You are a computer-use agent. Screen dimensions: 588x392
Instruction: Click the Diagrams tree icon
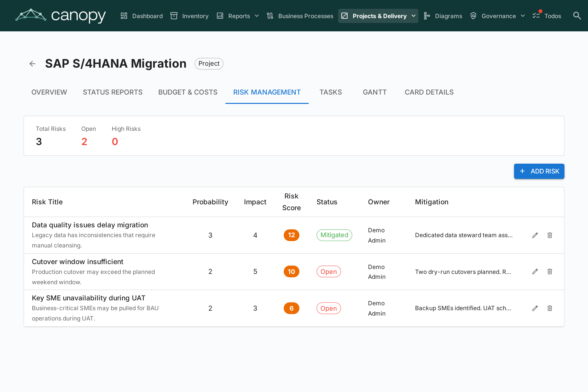[427, 16]
